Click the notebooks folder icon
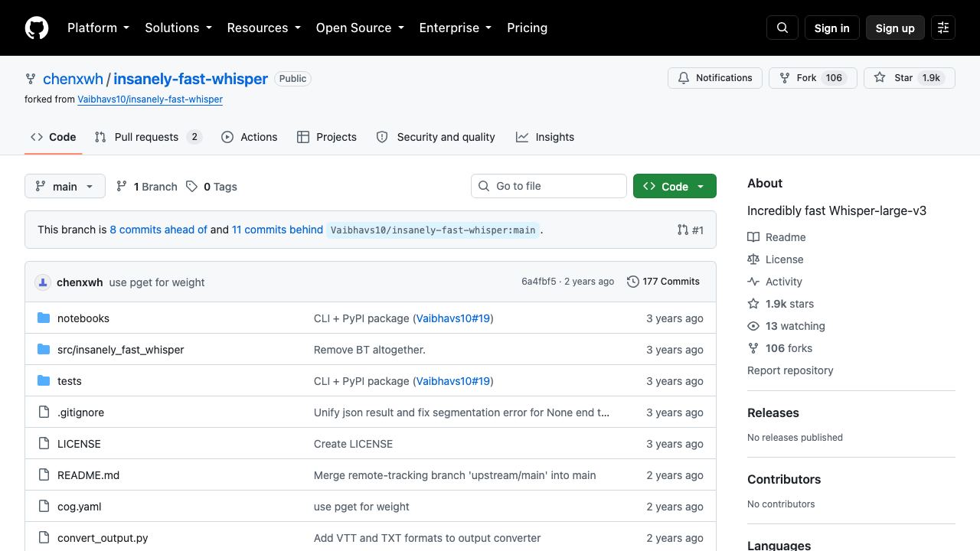Image resolution: width=980 pixels, height=551 pixels. point(44,318)
